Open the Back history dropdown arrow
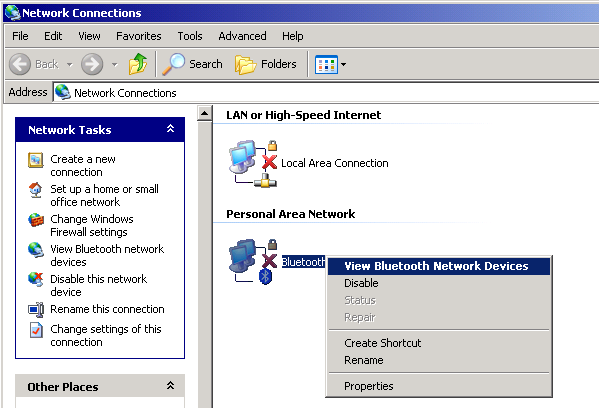This screenshot has height=408, width=599. point(70,64)
